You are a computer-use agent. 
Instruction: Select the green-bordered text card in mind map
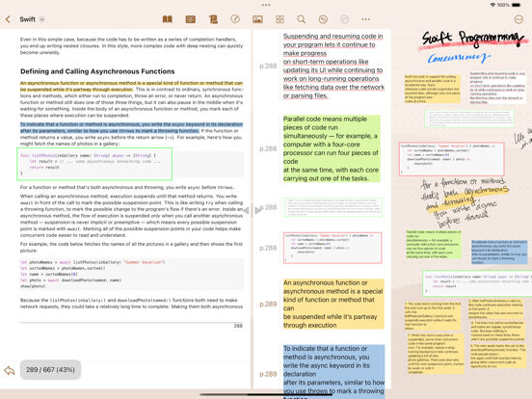(x=469, y=119)
